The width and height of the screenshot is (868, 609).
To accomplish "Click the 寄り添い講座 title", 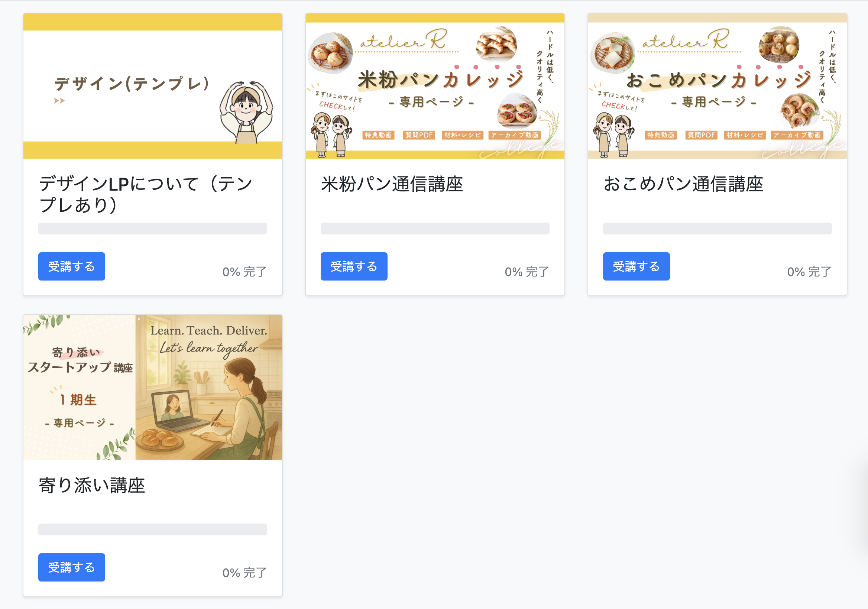I will pyautogui.click(x=92, y=485).
